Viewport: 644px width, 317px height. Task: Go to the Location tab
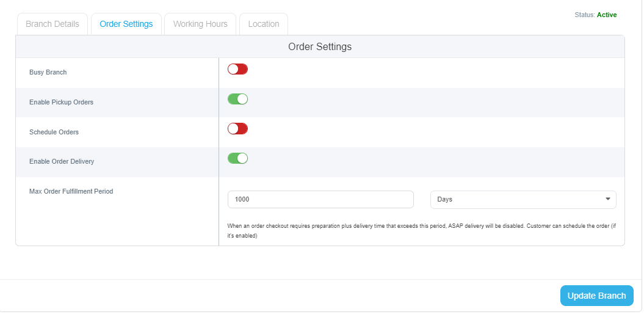point(264,24)
